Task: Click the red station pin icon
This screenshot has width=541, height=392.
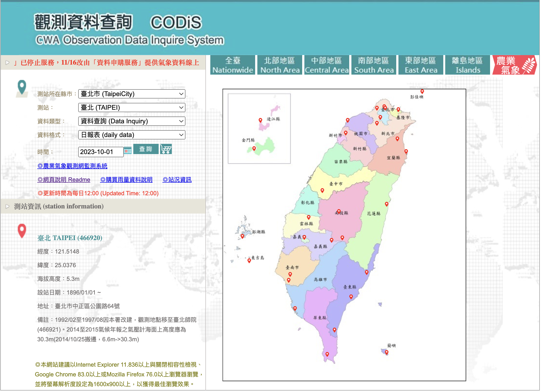Action: click(22, 231)
